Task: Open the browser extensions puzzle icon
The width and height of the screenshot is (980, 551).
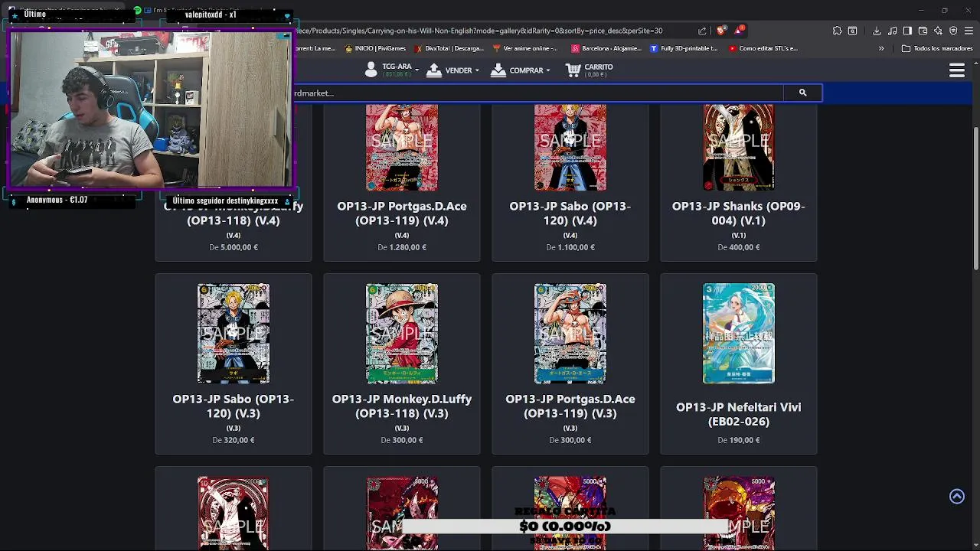Action: tap(837, 31)
